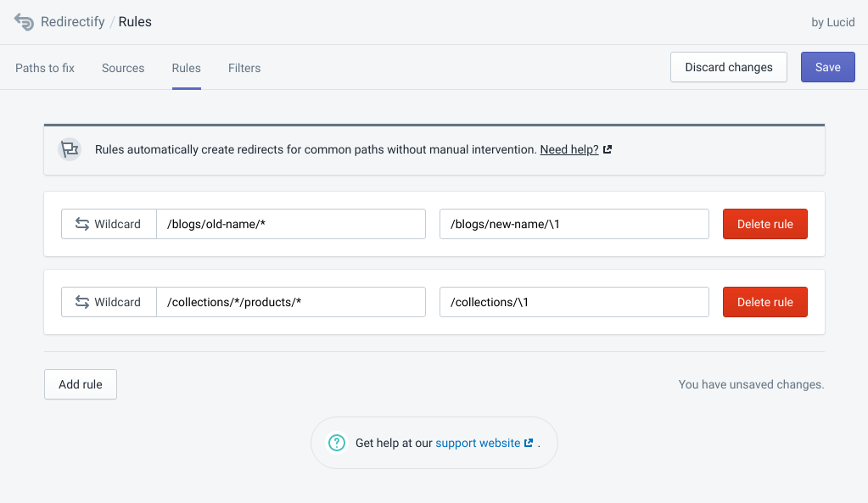868x503 pixels.
Task: Open the Sources tab
Action: coord(123,68)
